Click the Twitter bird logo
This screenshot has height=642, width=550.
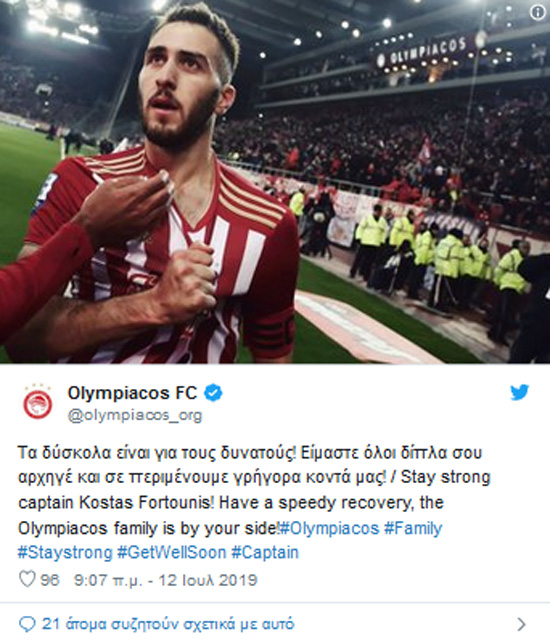[x=519, y=392]
